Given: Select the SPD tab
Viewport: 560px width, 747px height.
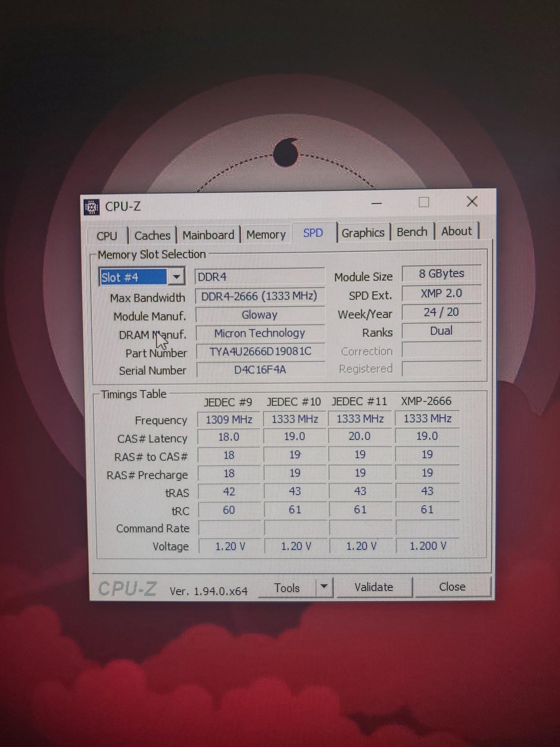Looking at the screenshot, I should coord(313,233).
